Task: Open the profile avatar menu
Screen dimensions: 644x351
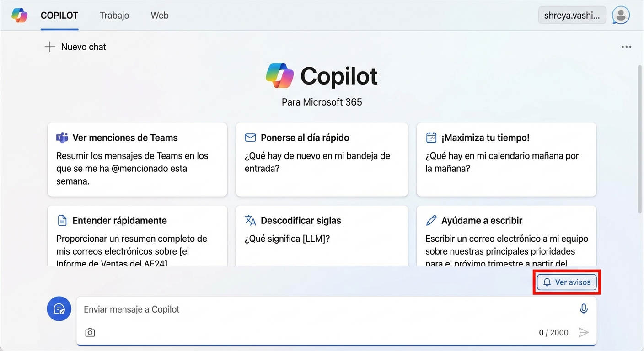Action: pos(620,15)
